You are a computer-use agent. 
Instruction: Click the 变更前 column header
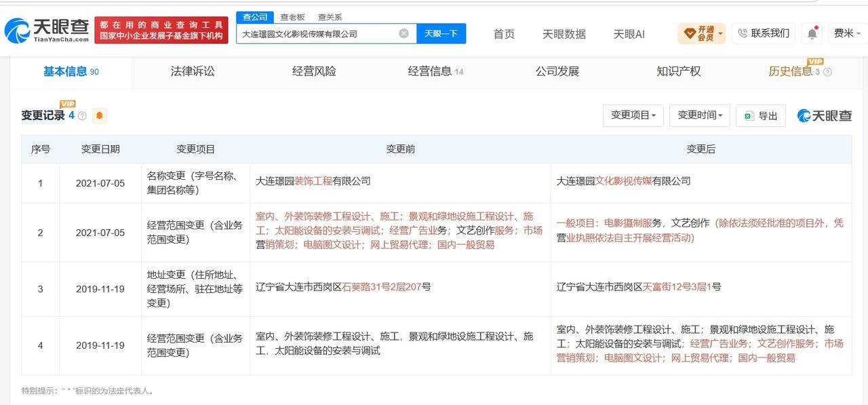click(x=400, y=149)
